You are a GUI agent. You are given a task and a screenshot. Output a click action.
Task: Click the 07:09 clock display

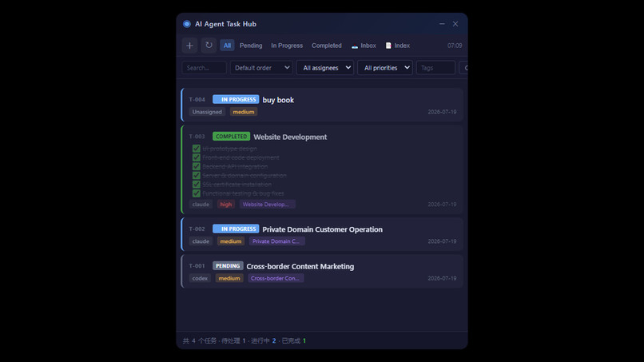[455, 46]
